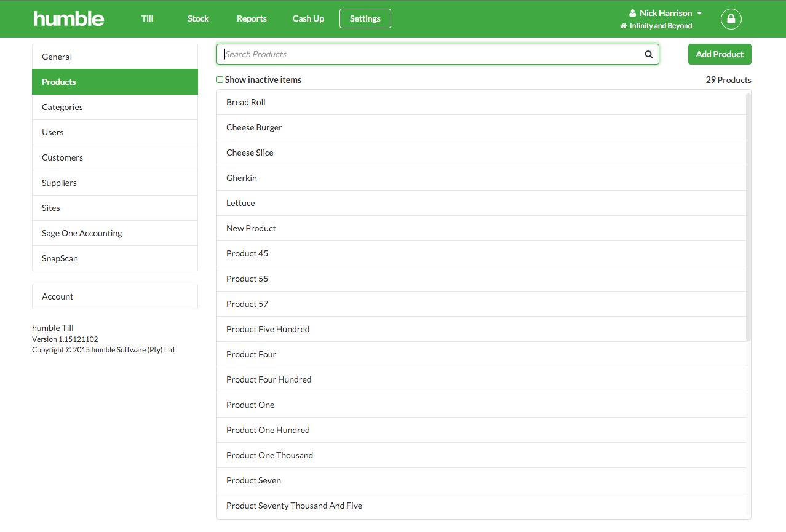786x532 pixels.
Task: Open the Reports tab
Action: coord(252,18)
